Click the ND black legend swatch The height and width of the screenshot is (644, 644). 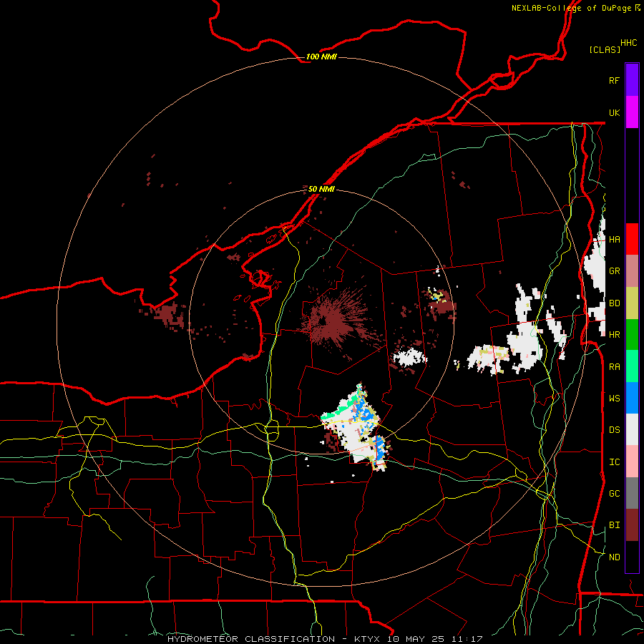tap(632, 557)
